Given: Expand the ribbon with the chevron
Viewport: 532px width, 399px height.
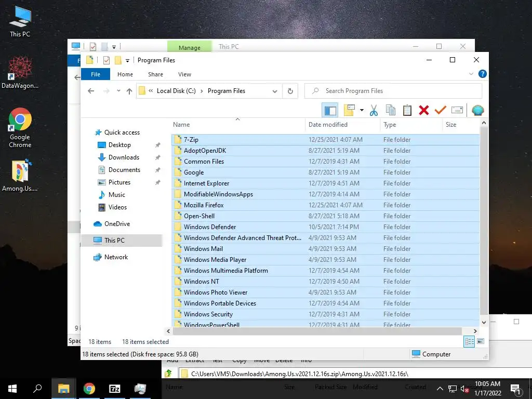Looking at the screenshot, I should pyautogui.click(x=471, y=74).
